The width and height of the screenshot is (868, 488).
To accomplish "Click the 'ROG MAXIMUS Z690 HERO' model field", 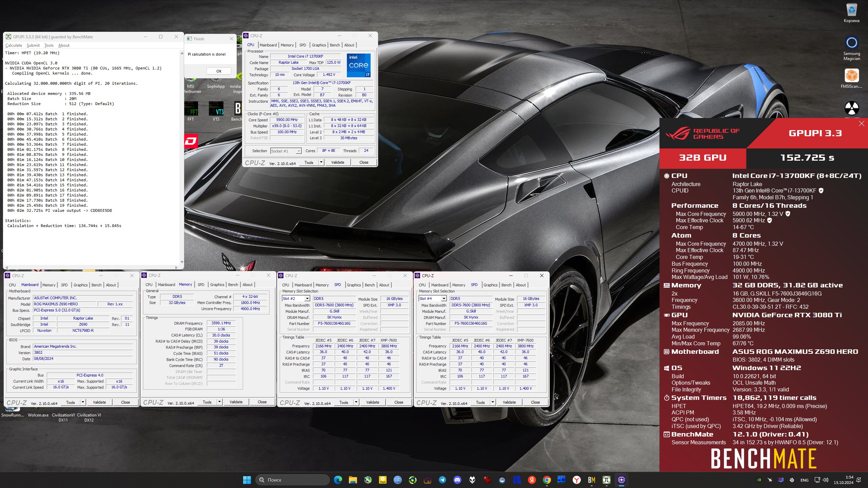I will [64, 304].
